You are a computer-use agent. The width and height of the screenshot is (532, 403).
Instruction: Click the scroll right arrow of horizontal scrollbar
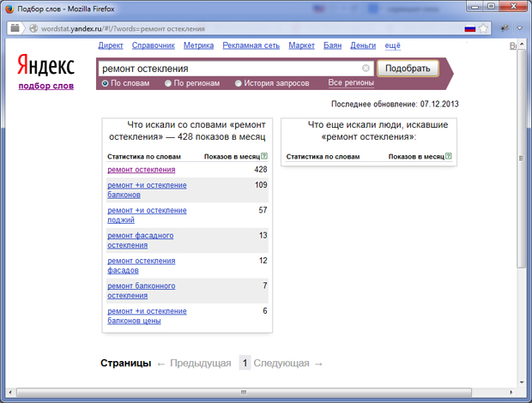pyautogui.click(x=511, y=392)
